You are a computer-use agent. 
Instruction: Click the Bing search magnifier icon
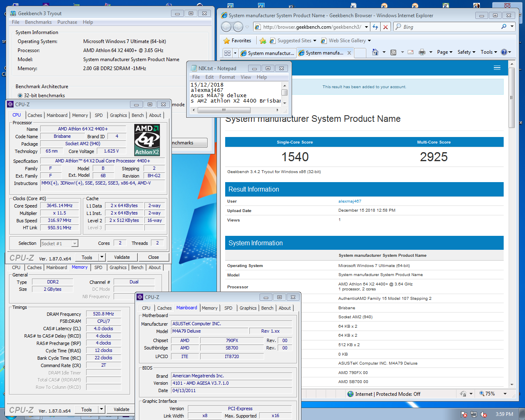click(504, 27)
